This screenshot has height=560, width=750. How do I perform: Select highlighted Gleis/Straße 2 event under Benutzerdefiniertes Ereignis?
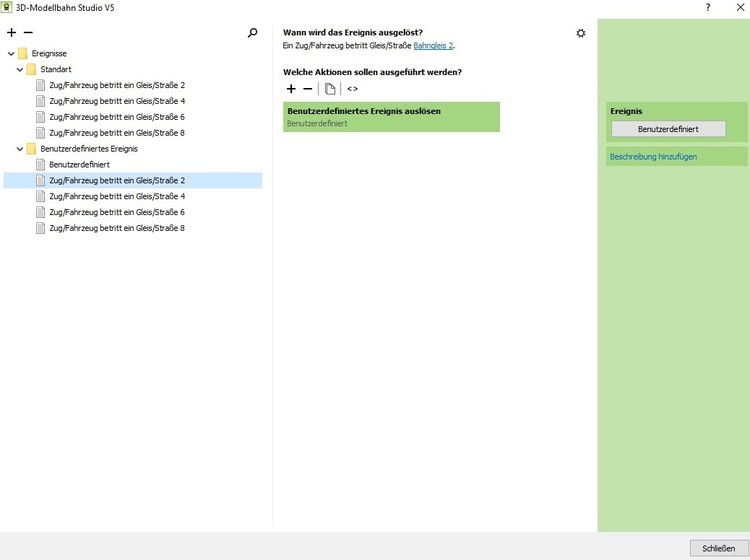point(132,180)
